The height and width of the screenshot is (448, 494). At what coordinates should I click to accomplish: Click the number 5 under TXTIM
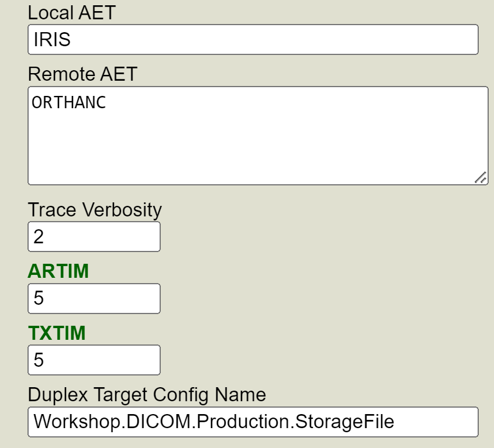[x=39, y=360]
